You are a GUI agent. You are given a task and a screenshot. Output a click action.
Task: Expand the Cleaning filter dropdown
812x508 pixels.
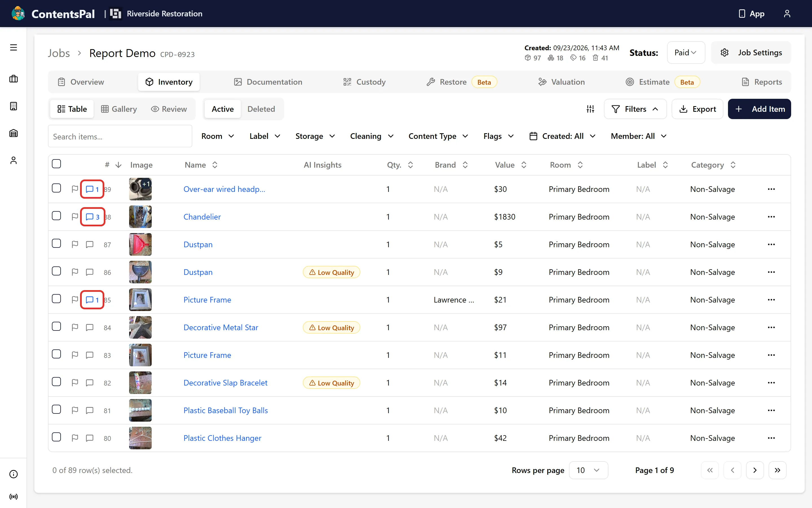pyautogui.click(x=372, y=136)
